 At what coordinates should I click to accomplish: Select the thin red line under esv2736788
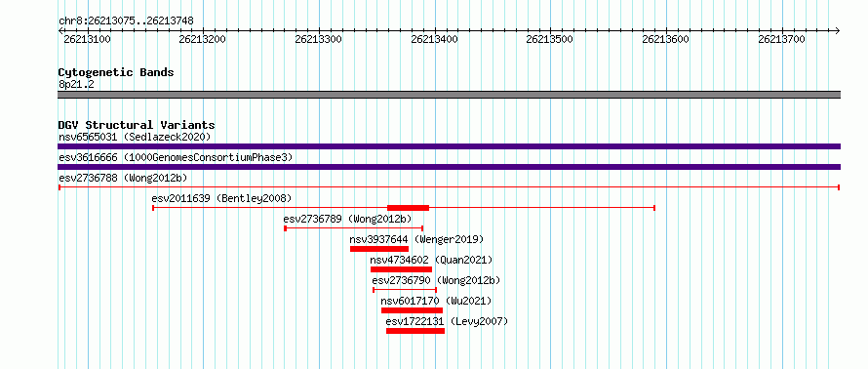click(x=449, y=187)
